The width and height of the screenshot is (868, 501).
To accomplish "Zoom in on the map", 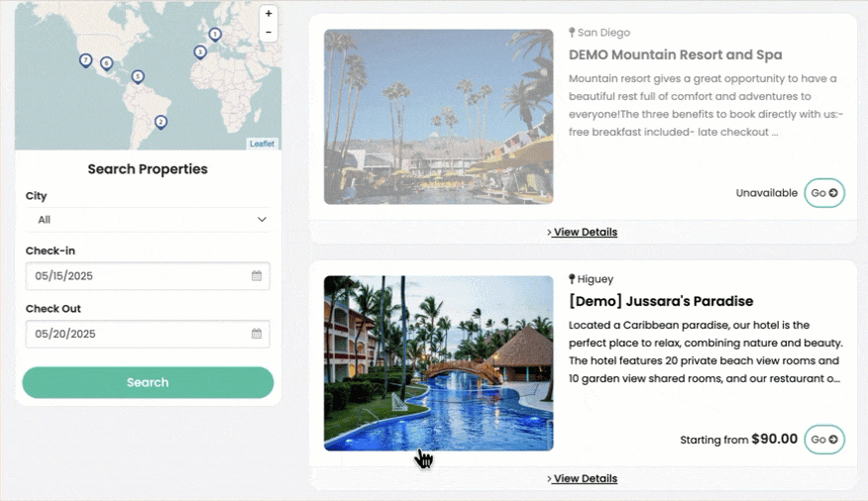I will [x=269, y=14].
